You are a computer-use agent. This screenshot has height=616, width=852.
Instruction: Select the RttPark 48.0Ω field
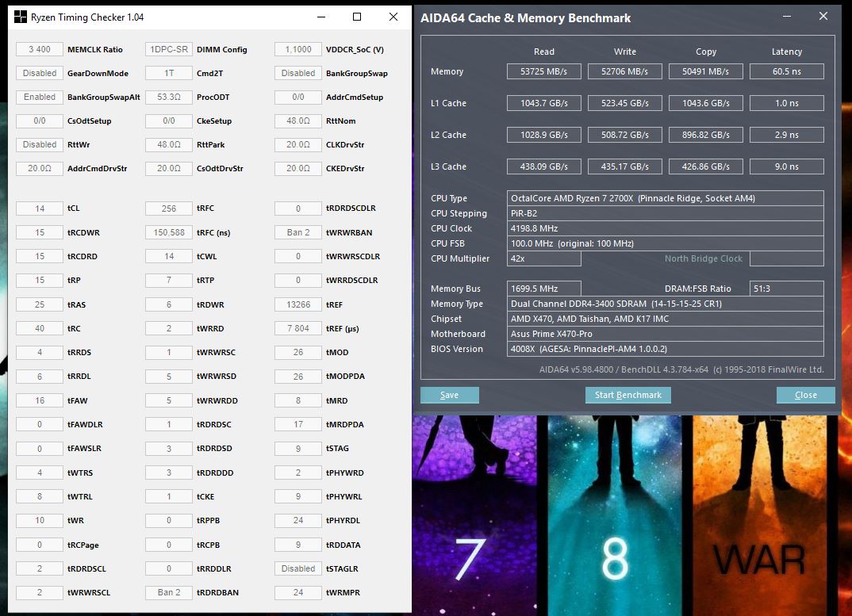169,144
